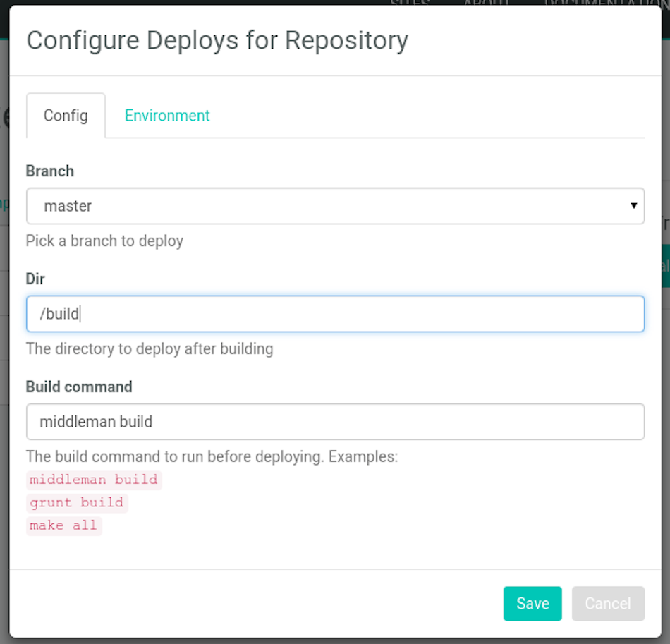
Task: Click the 'Configure Deploys for Repository' heading
Action: [x=217, y=41]
